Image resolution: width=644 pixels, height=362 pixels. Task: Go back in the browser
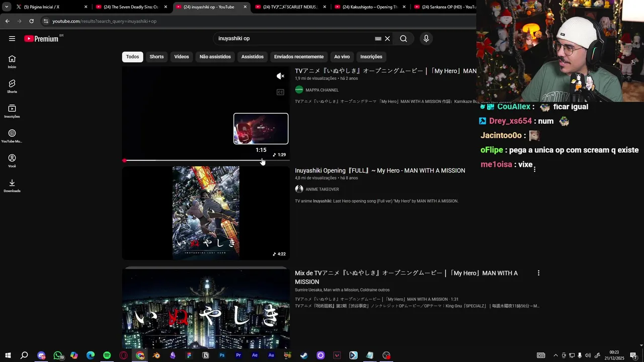(x=7, y=21)
